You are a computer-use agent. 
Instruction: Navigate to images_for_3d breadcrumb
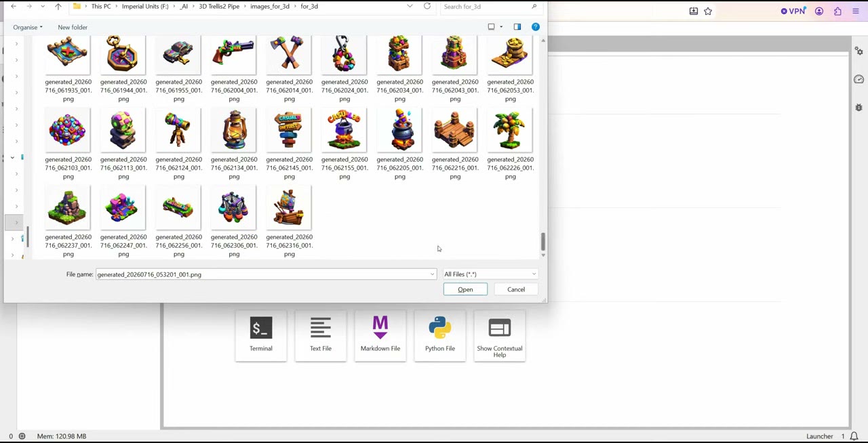(270, 6)
